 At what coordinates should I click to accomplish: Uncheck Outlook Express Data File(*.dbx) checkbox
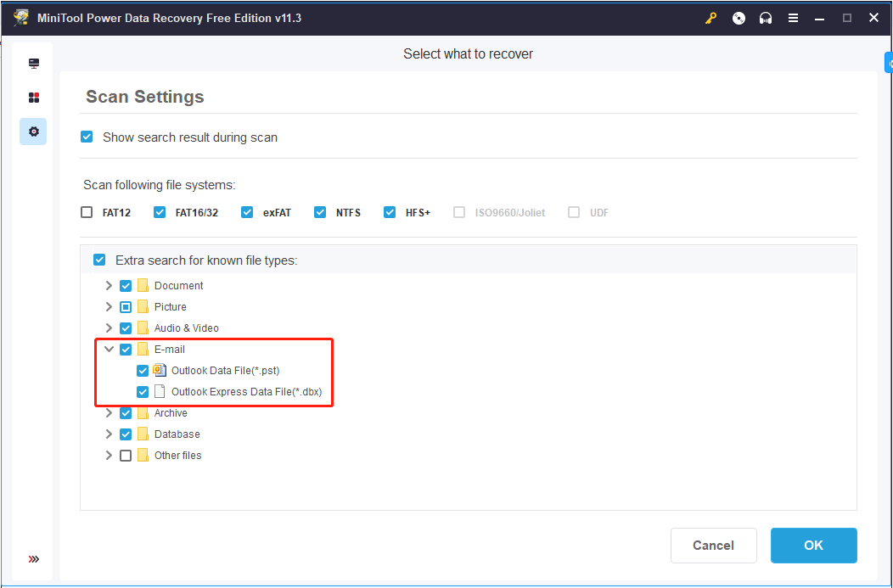[x=143, y=392]
